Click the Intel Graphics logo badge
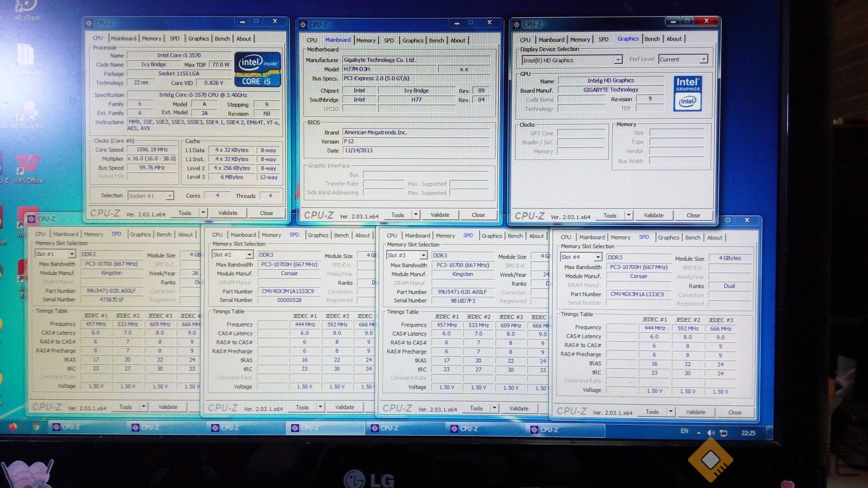 pyautogui.click(x=687, y=93)
